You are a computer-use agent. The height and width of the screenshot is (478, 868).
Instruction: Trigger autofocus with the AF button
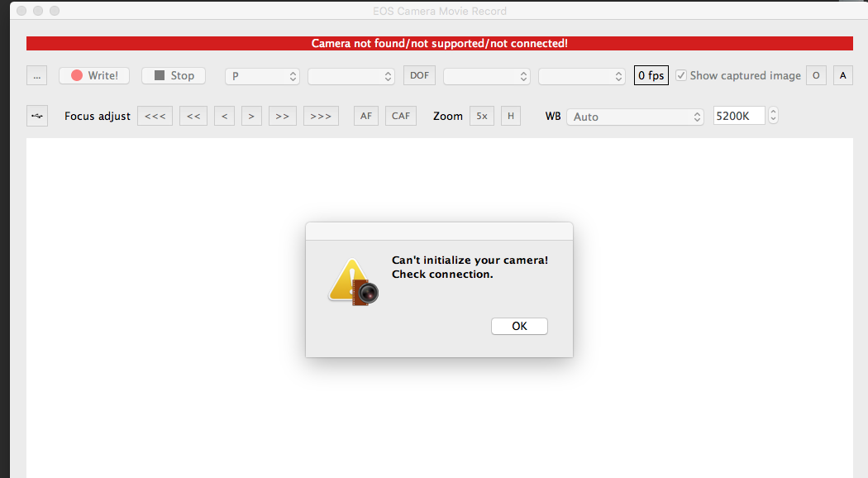click(366, 117)
